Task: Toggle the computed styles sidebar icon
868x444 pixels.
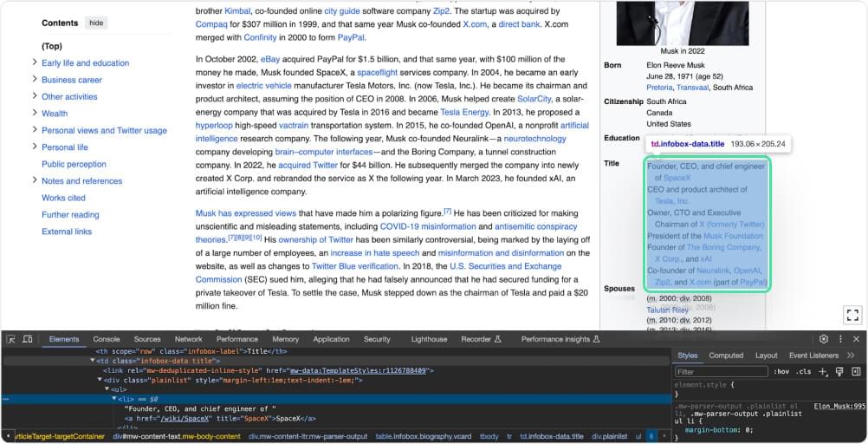Action: (x=856, y=371)
